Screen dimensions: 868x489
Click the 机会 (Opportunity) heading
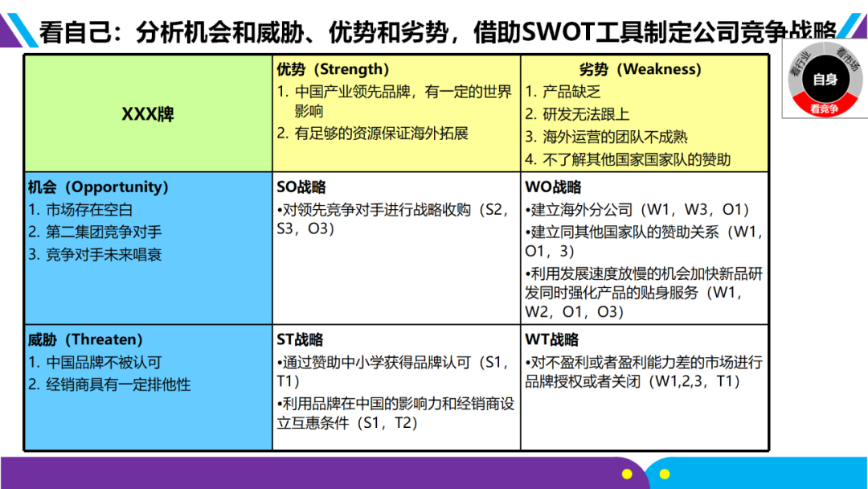98,187
